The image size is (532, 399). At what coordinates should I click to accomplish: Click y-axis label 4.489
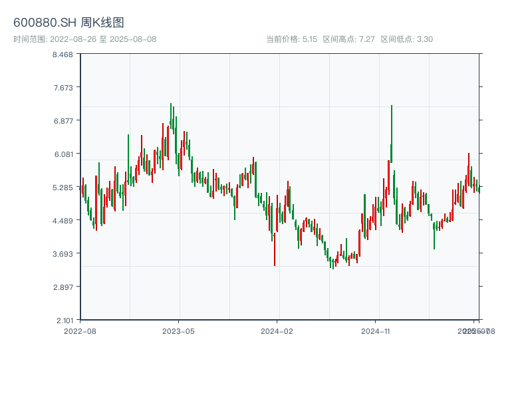pyautogui.click(x=63, y=221)
